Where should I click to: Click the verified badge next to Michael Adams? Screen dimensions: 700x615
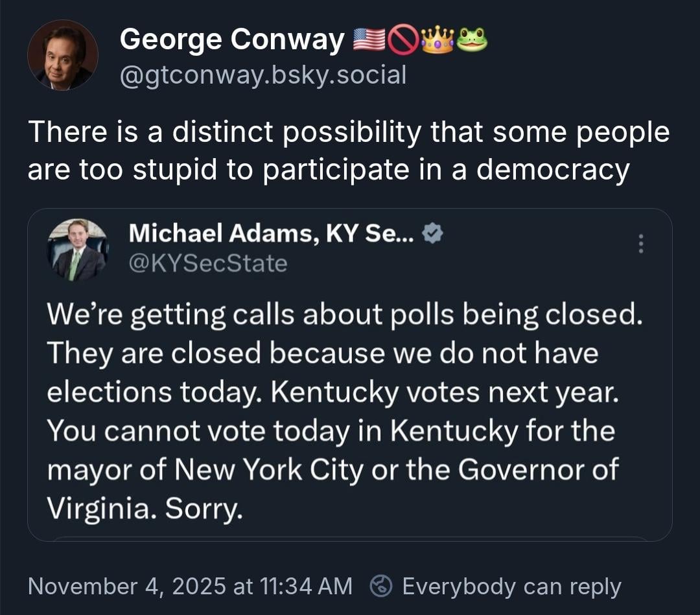tap(432, 234)
